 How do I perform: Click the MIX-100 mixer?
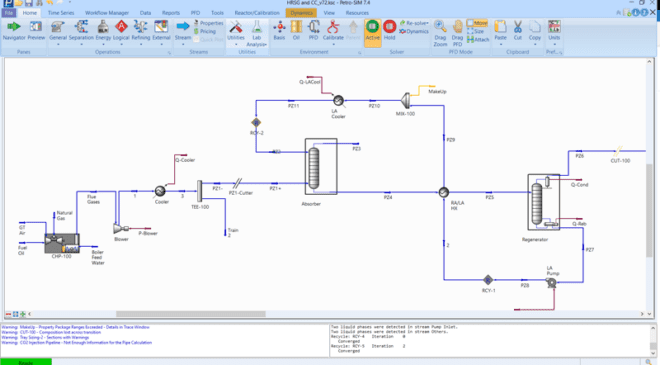406,101
